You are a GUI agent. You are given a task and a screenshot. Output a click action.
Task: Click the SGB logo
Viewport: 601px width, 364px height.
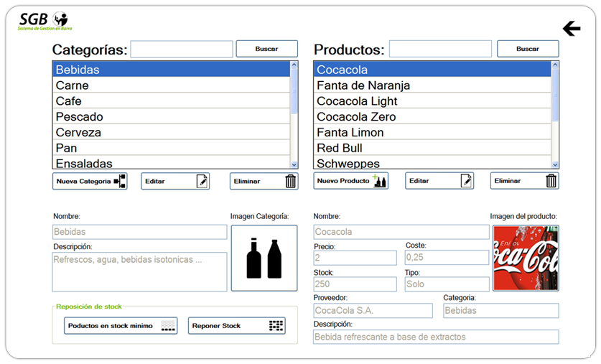coord(45,22)
